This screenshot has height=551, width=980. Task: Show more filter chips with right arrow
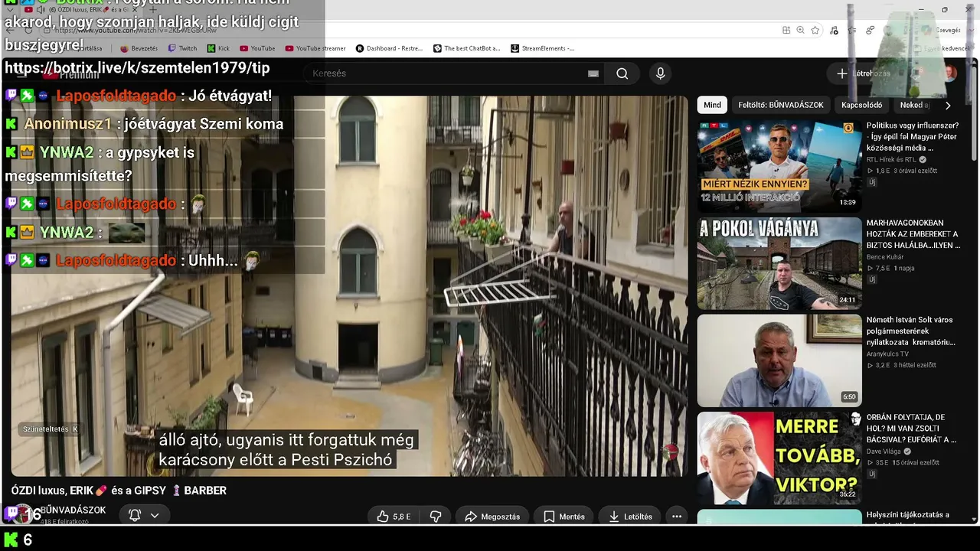[948, 106]
